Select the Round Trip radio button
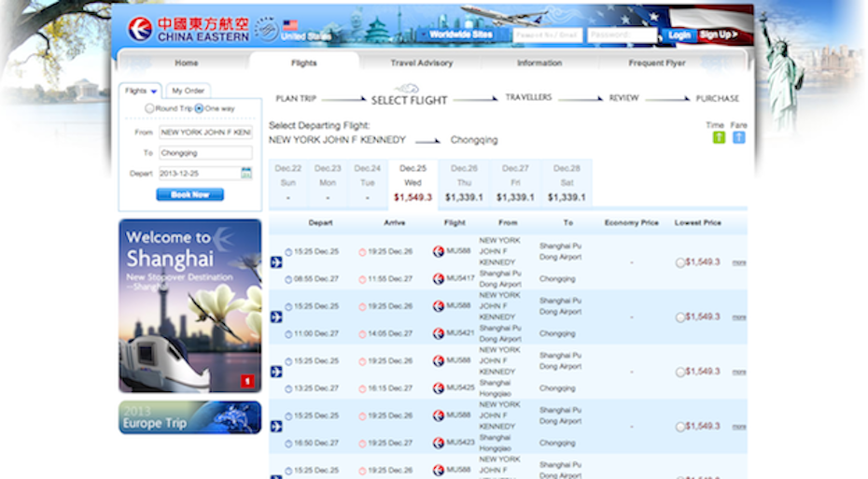Image resolution: width=868 pixels, height=479 pixels. [149, 108]
